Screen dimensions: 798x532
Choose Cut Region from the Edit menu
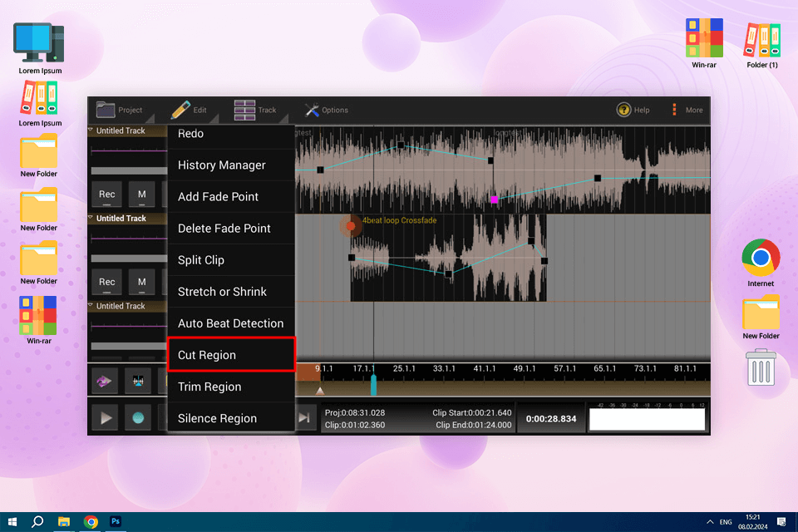(x=231, y=355)
